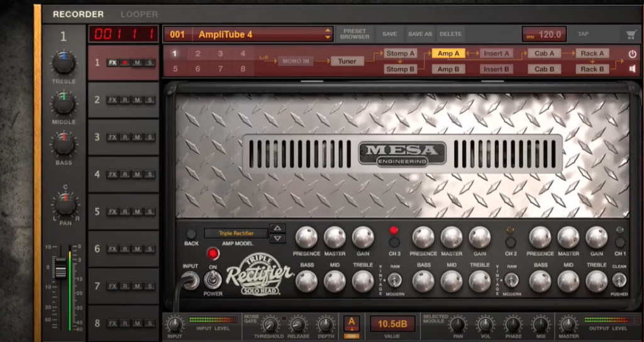The width and height of the screenshot is (644, 342).
Task: Flip CH 2 Raw/Vintage/Modern switch
Action: click(511, 280)
